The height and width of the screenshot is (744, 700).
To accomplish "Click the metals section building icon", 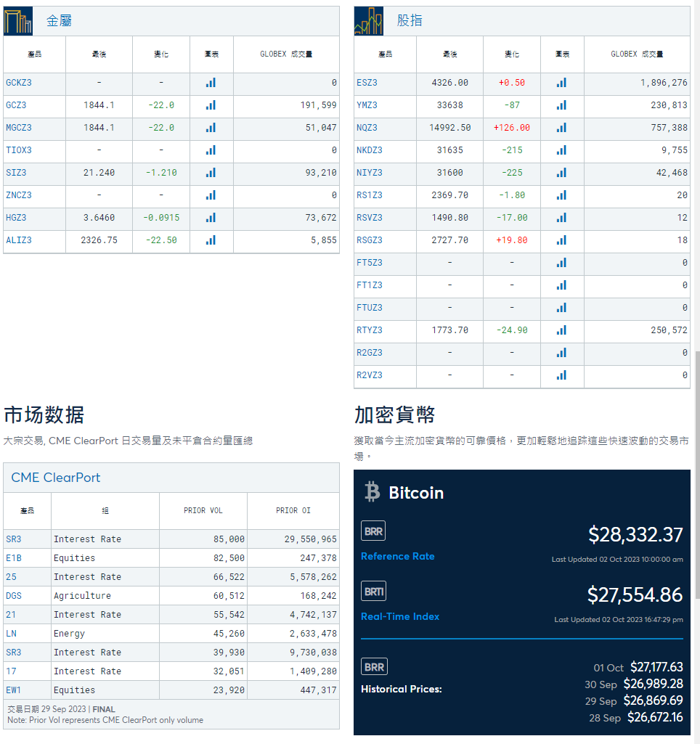I will tap(18, 21).
